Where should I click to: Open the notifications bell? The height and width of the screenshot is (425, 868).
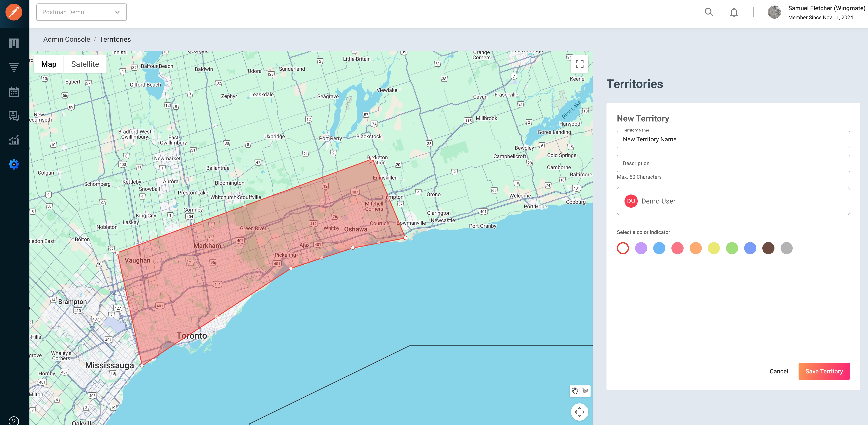click(734, 12)
